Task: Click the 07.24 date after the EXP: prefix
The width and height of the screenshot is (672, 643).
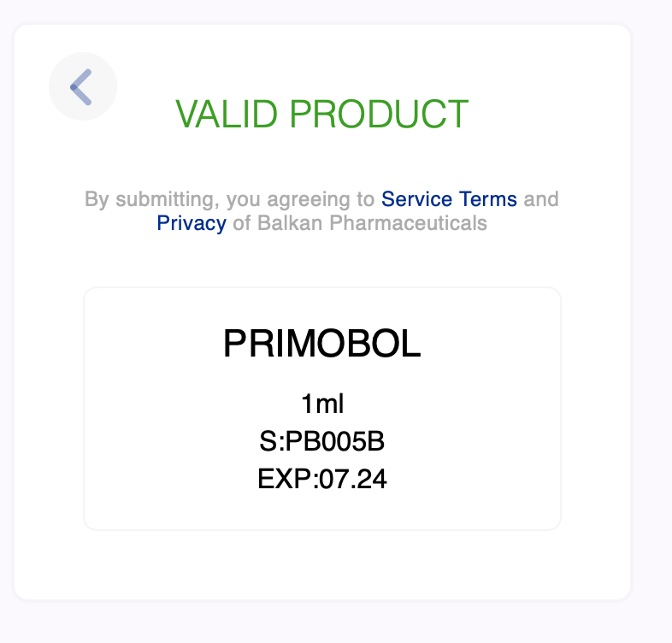Action: pos(352,479)
